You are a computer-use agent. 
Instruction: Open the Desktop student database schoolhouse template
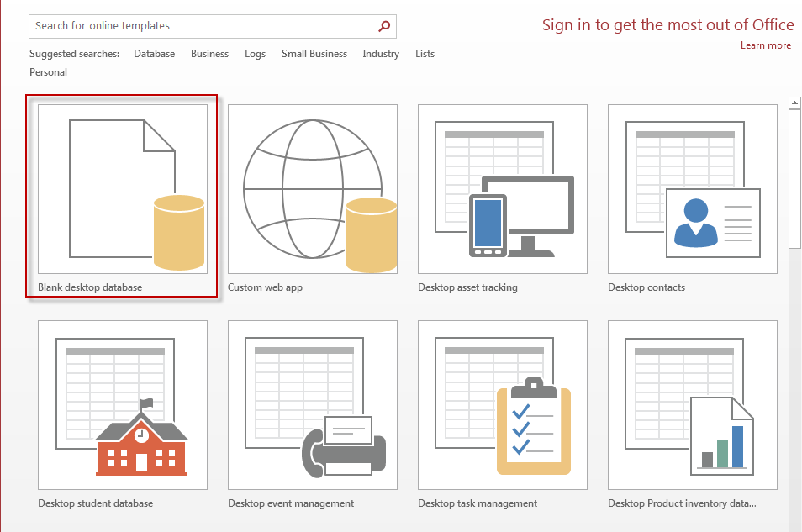[x=123, y=405]
